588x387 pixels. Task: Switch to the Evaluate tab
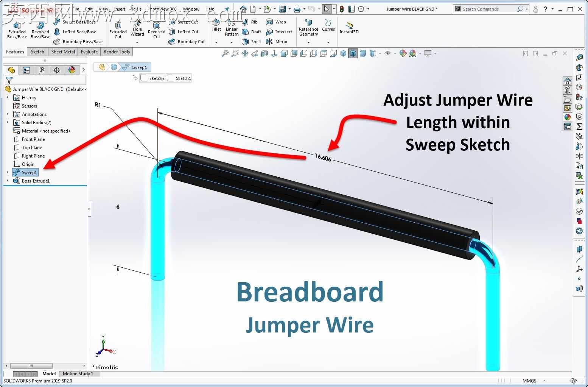coord(89,52)
